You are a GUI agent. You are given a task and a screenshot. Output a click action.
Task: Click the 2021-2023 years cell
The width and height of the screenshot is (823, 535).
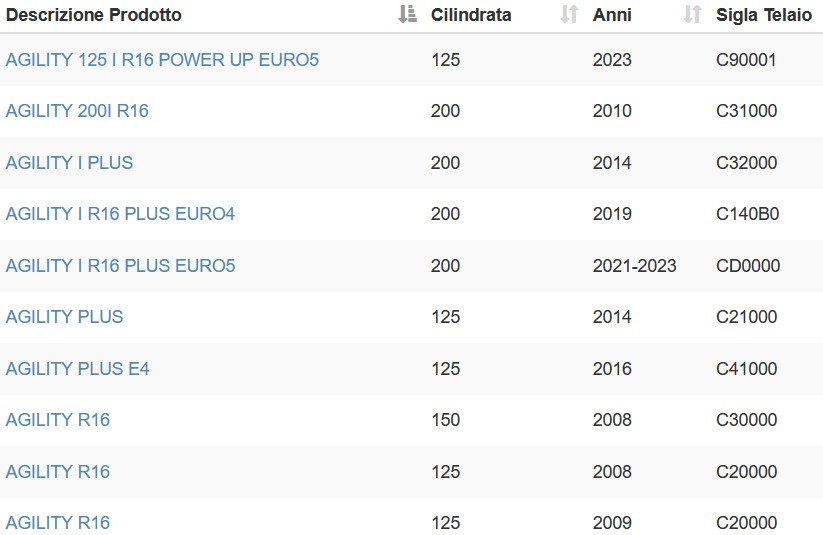click(635, 266)
